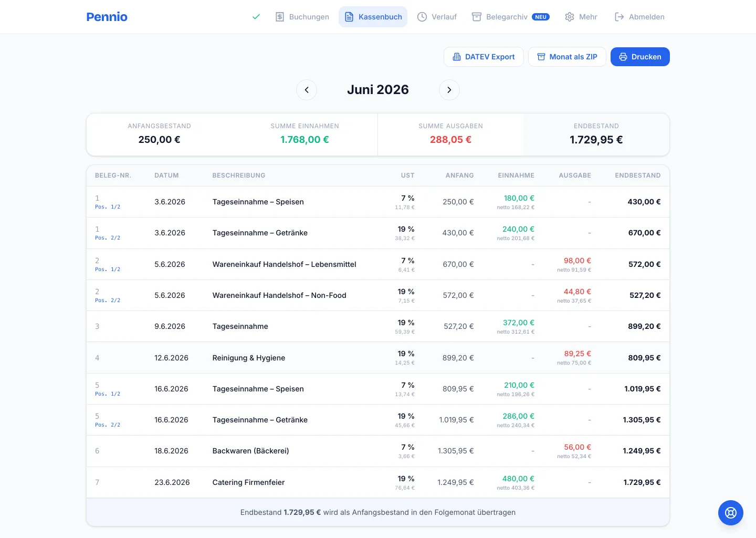Viewport: 756px width, 538px height.
Task: Select the Kassenbuch tab
Action: tap(373, 17)
